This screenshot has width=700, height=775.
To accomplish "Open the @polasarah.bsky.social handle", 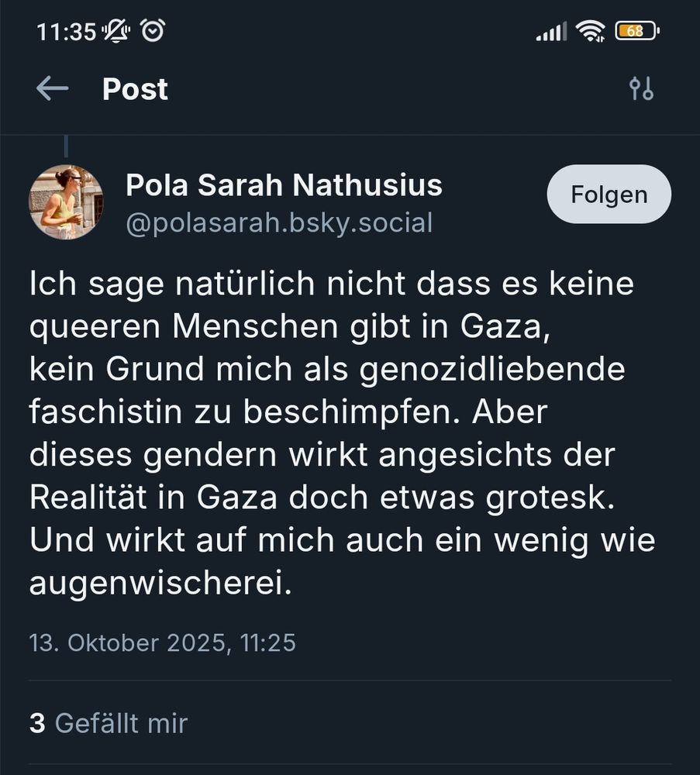I will [279, 223].
